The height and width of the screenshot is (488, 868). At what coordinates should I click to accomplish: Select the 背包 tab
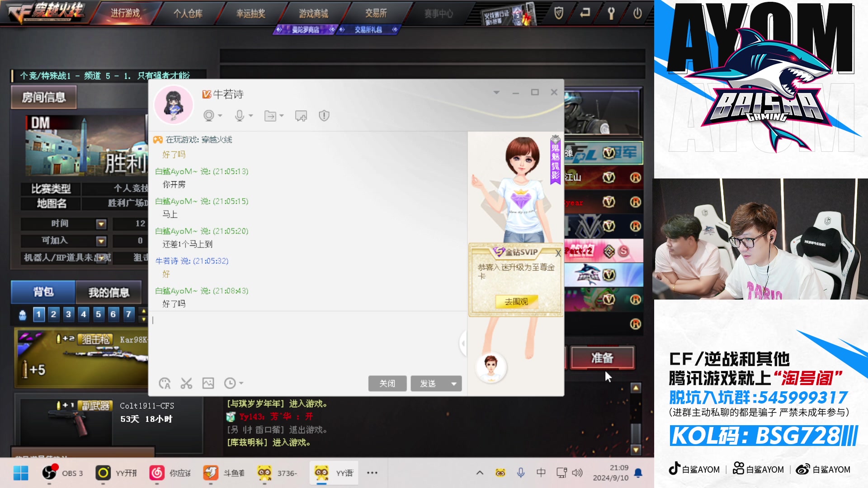(43, 292)
